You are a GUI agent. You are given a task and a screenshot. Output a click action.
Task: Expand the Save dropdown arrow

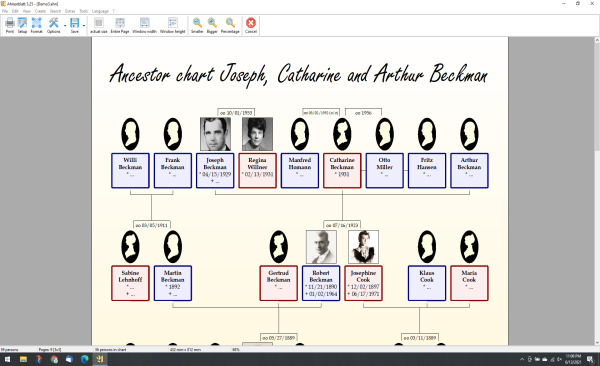coord(83,26)
